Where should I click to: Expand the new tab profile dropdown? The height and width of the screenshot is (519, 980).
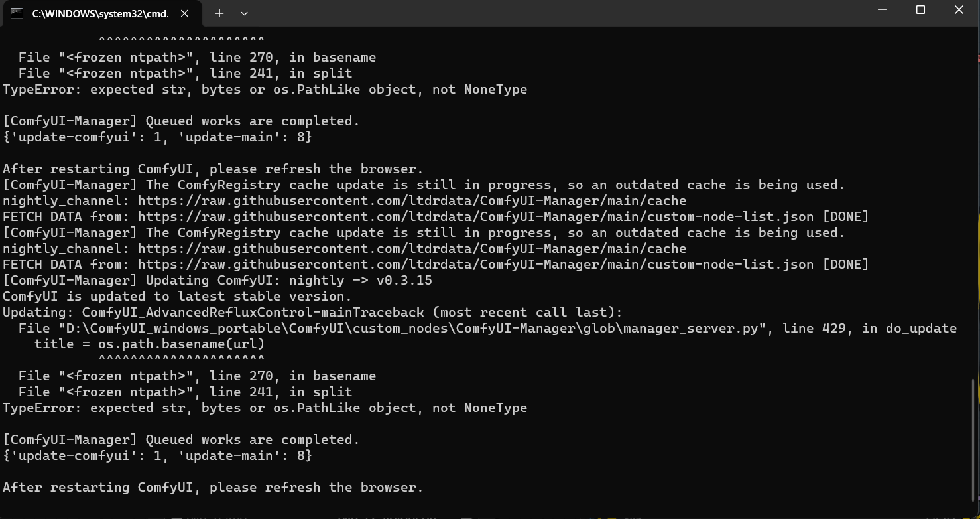pyautogui.click(x=244, y=13)
